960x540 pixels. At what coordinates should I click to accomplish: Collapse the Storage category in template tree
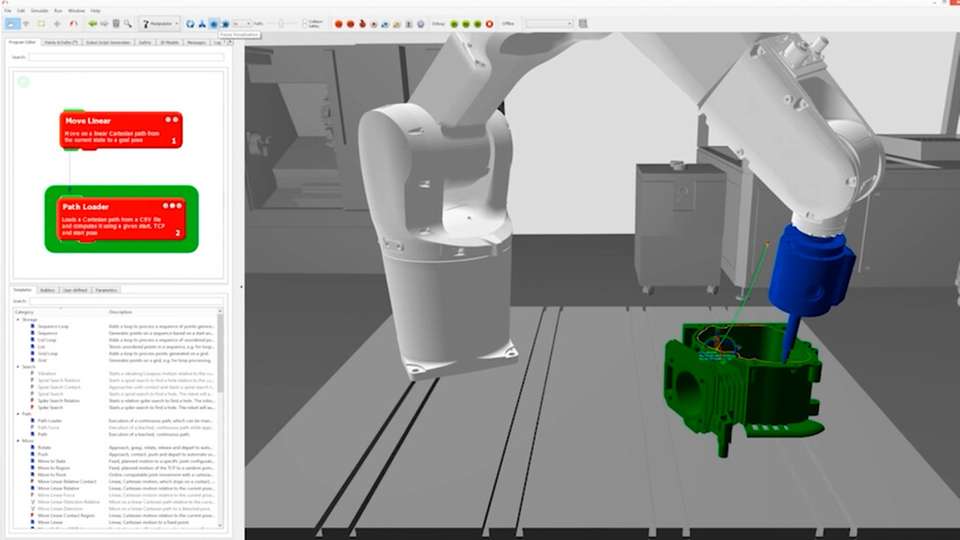[18, 320]
